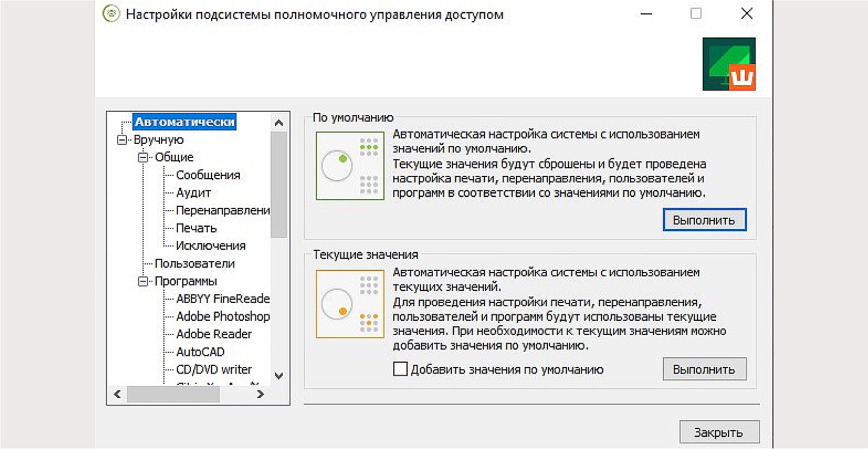Image resolution: width=868 pixels, height=449 pixels.
Task: Click the green logo in the header
Action: coord(729,64)
